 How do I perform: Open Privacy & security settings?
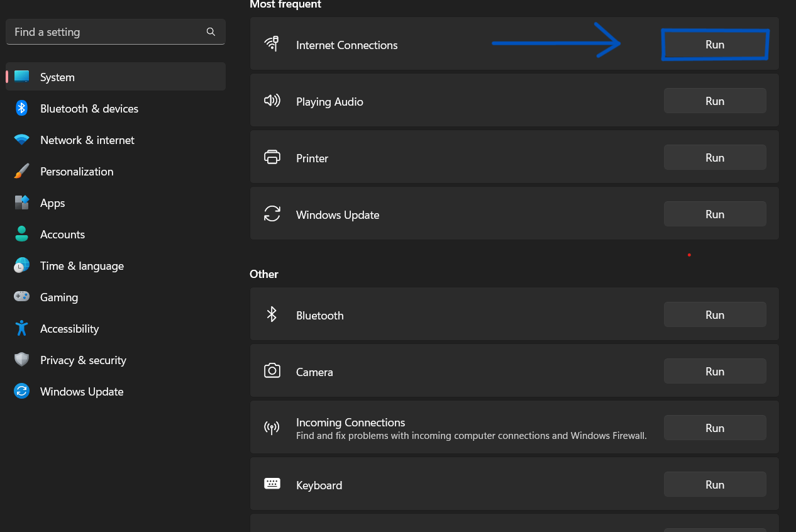pos(116,360)
